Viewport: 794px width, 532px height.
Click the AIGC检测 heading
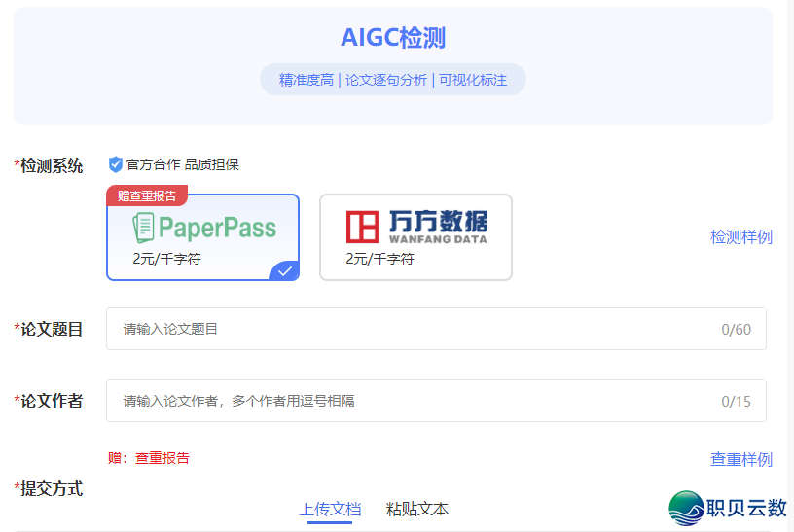coord(393,38)
